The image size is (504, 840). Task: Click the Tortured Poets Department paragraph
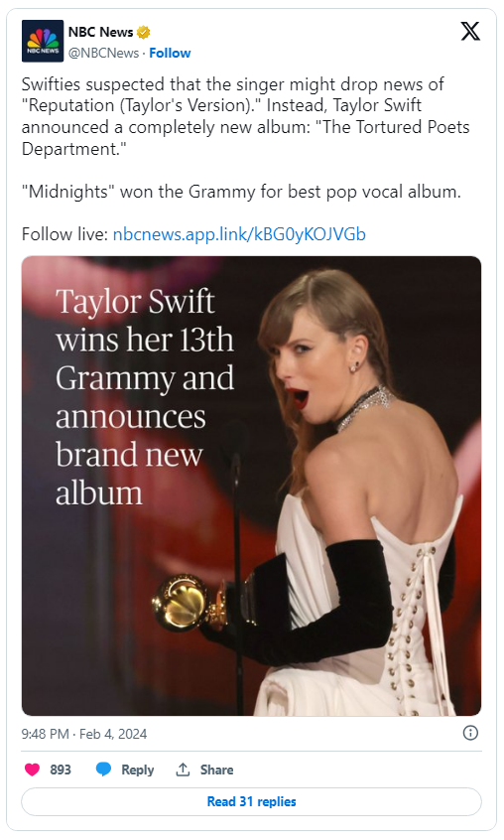(246, 116)
